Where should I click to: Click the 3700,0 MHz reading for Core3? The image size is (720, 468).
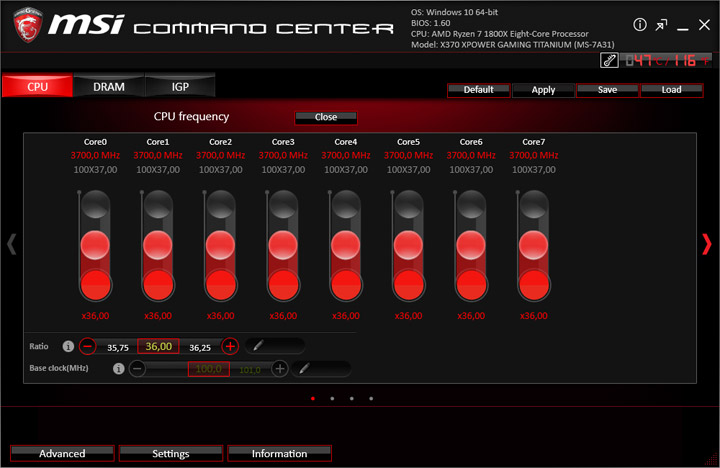tap(283, 155)
